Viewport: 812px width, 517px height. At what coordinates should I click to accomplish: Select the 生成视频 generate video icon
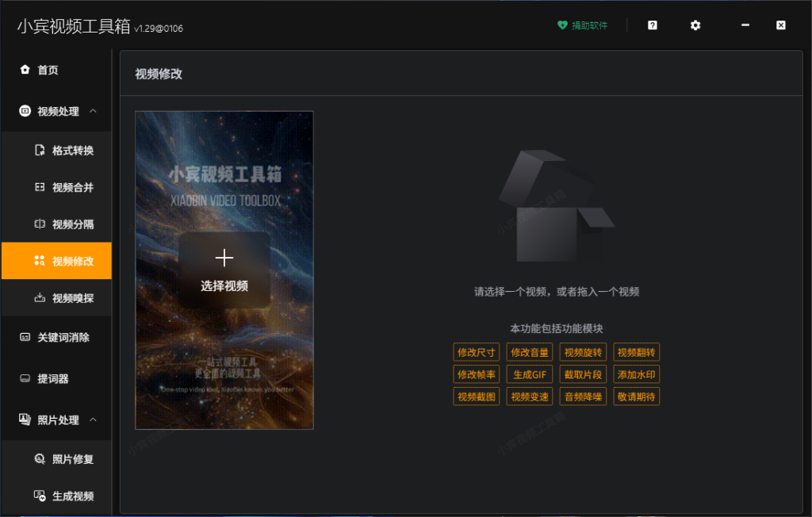tap(40, 496)
